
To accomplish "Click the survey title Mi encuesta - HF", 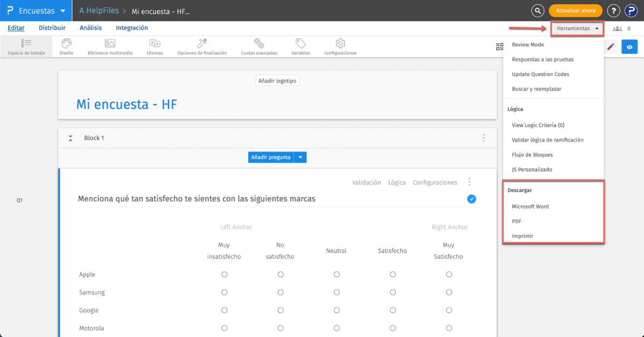I will click(127, 104).
